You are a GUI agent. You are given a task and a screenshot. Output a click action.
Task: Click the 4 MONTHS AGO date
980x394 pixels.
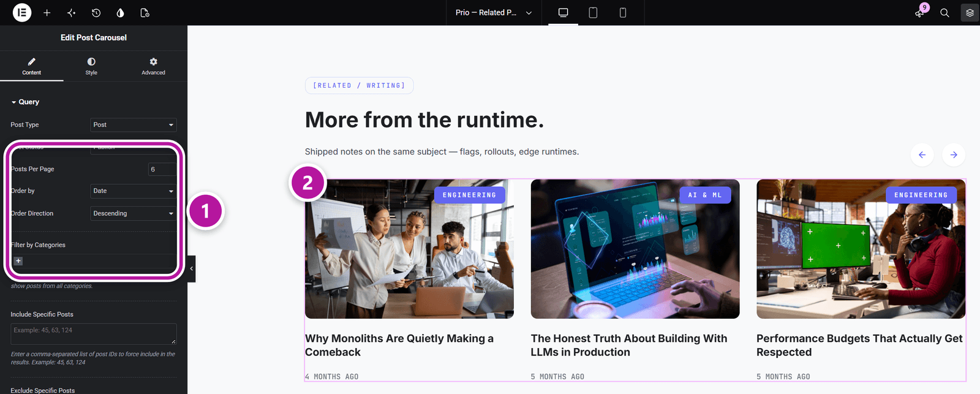click(332, 377)
